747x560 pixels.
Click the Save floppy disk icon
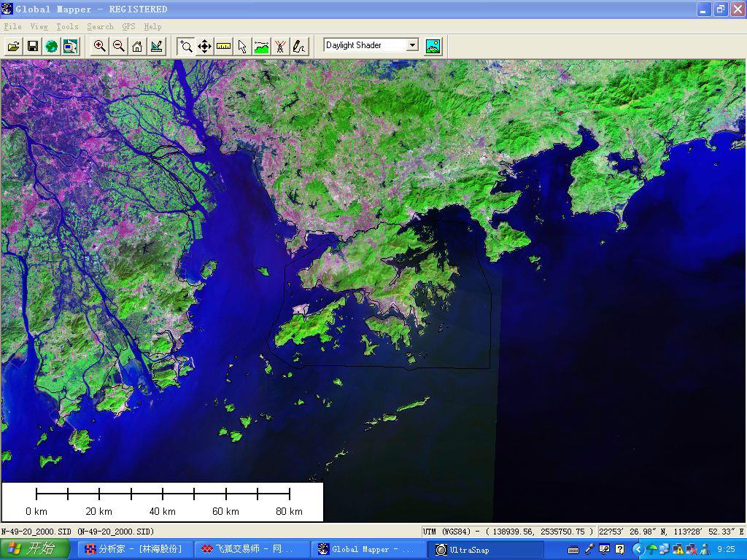tap(33, 47)
